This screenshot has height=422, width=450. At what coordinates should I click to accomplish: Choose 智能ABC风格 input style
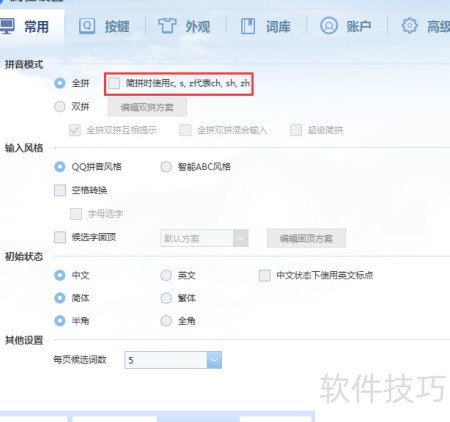pyautogui.click(x=166, y=167)
